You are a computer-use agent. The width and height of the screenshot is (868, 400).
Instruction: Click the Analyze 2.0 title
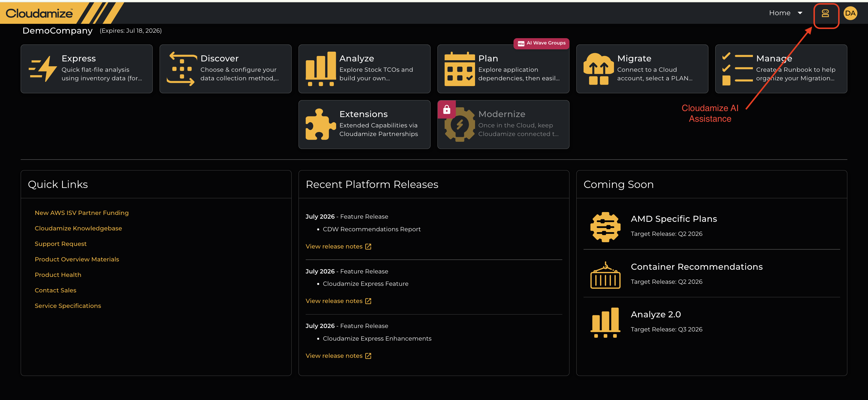click(x=656, y=314)
